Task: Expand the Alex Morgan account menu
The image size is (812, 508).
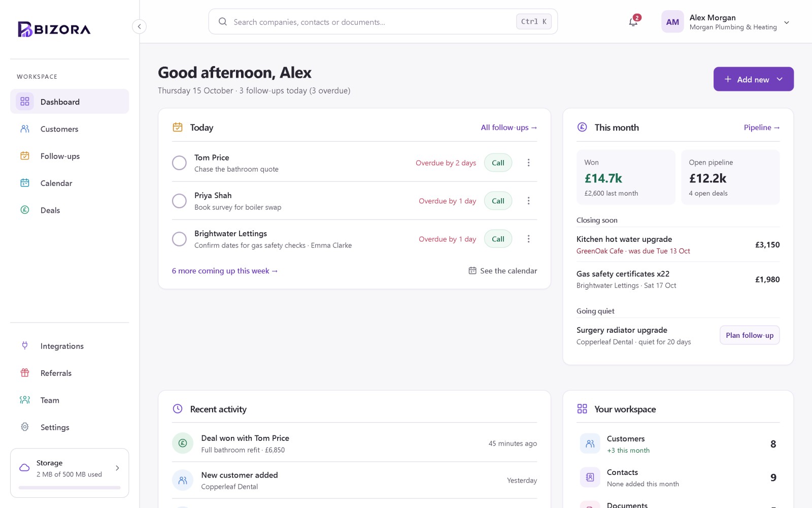Action: tap(787, 22)
